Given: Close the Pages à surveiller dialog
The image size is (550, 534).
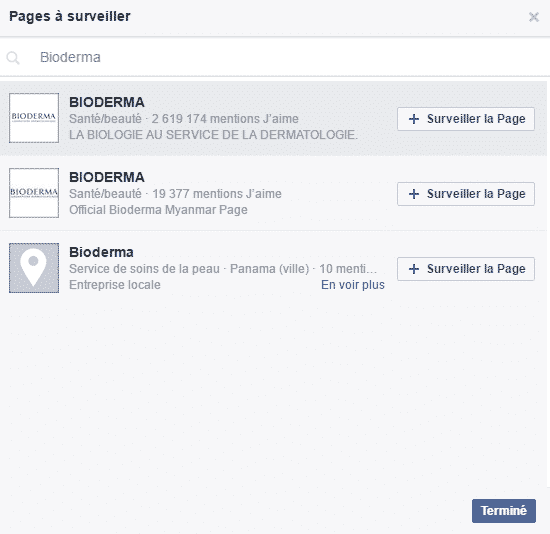Looking at the screenshot, I should click(x=534, y=17).
